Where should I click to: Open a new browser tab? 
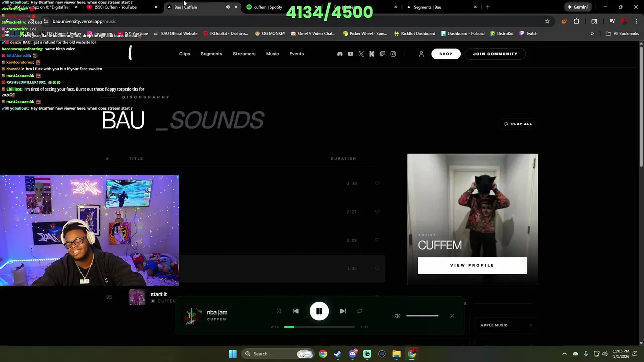(x=488, y=7)
